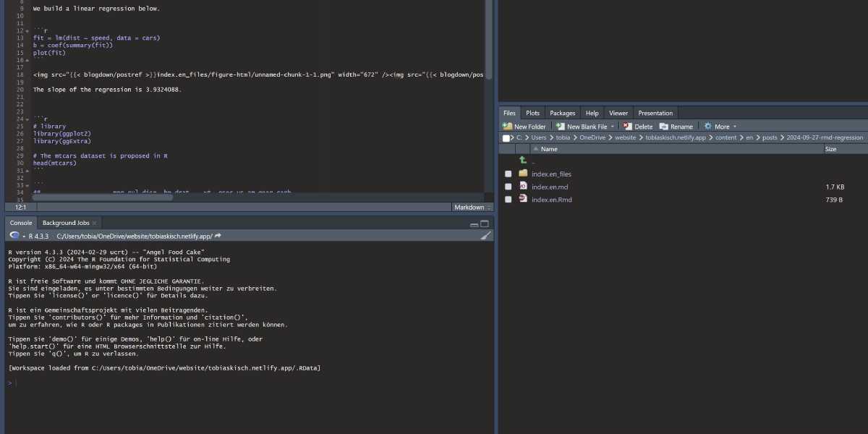Clear console with the broom icon
Viewport: 868px width, 434px height.
pos(485,236)
